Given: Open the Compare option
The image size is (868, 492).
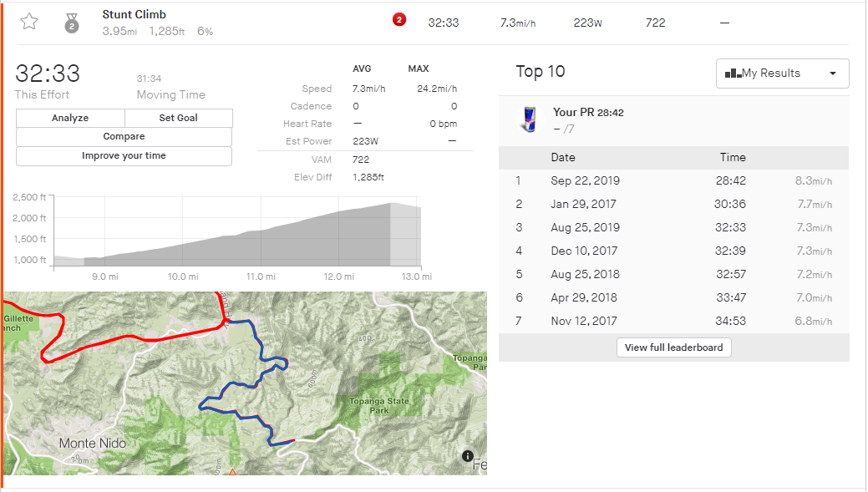Looking at the screenshot, I should pyautogui.click(x=124, y=136).
